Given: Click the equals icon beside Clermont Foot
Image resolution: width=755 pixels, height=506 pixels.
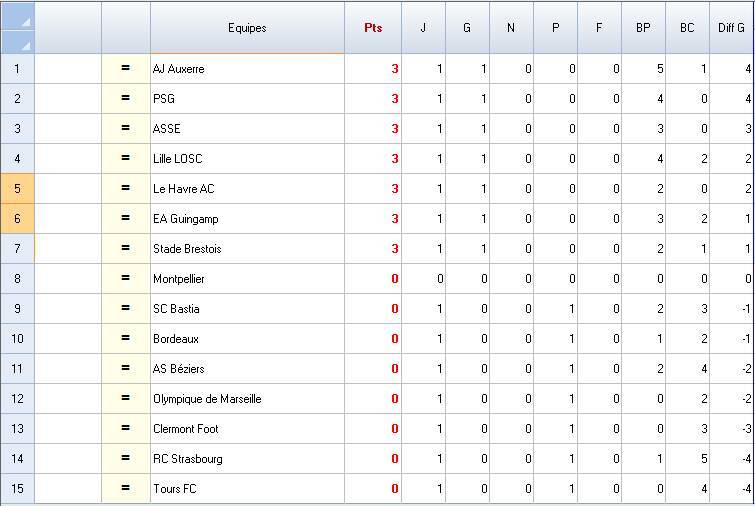Looking at the screenshot, I should coord(126,429).
